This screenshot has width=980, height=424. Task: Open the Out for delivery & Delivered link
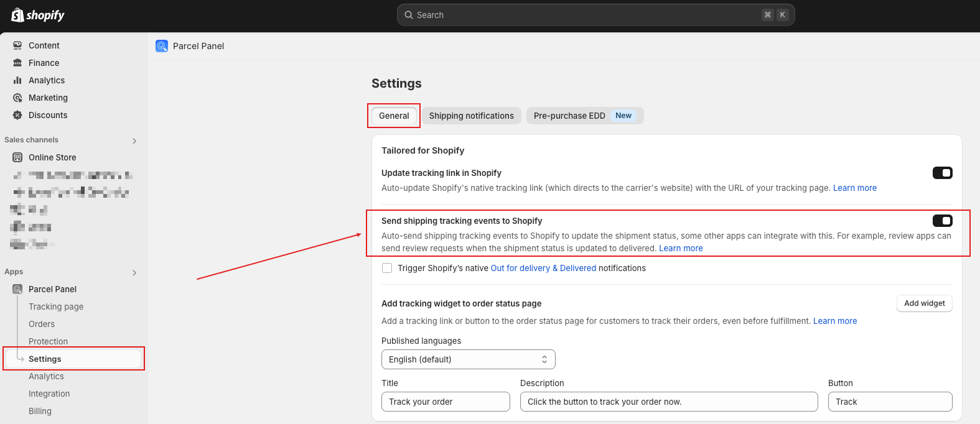(543, 268)
